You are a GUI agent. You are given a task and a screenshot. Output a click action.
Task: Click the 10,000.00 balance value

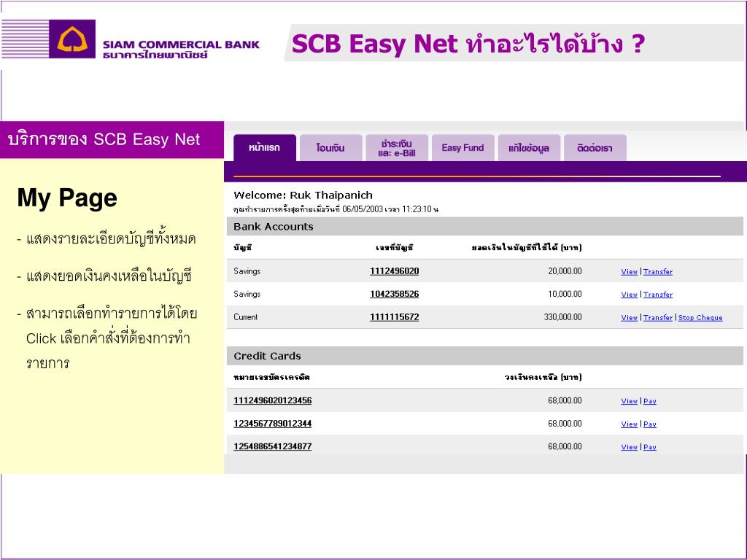565,294
